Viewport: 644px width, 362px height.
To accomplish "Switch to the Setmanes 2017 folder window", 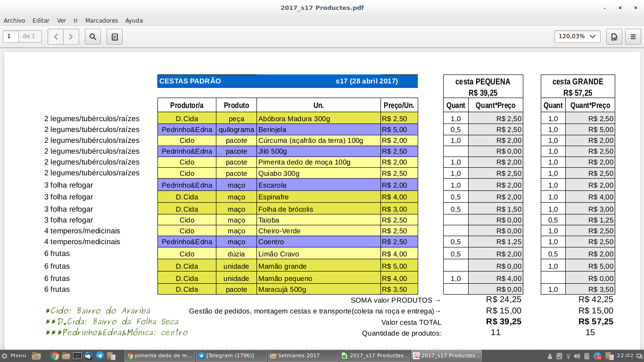I will [303, 356].
